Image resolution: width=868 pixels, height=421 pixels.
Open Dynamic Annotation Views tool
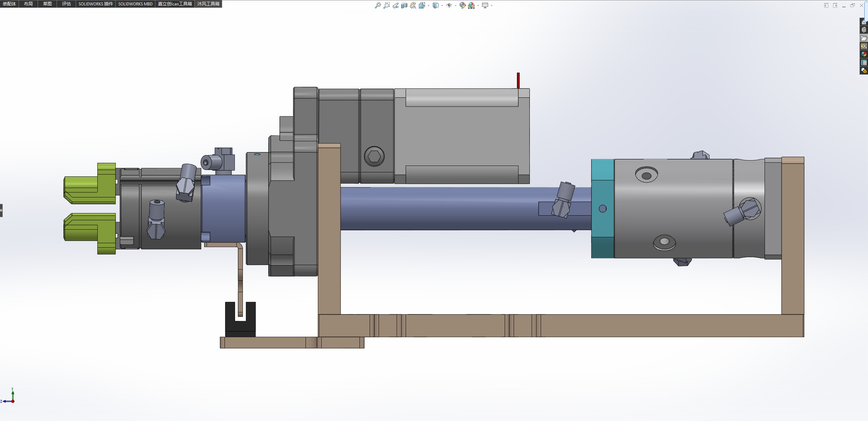point(413,5)
